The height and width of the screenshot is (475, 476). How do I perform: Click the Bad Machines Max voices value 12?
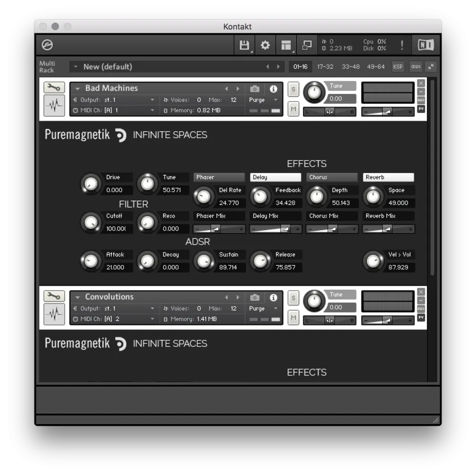point(233,100)
